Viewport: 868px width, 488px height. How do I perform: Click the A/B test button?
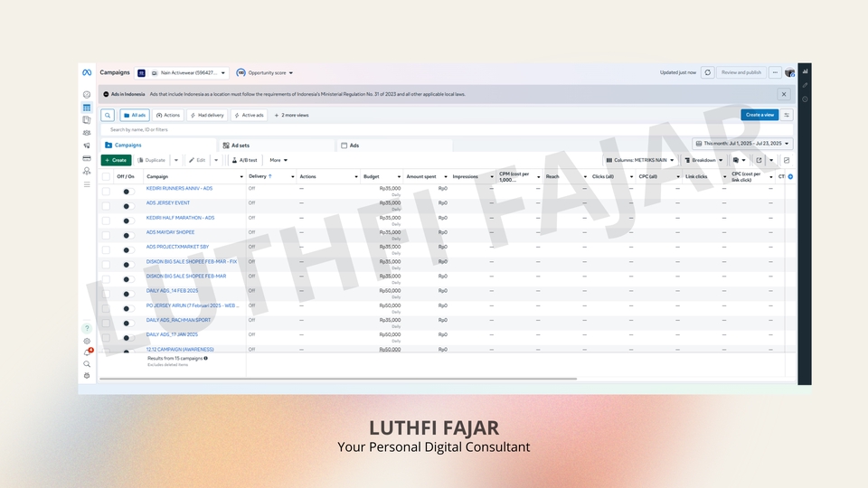pos(245,160)
